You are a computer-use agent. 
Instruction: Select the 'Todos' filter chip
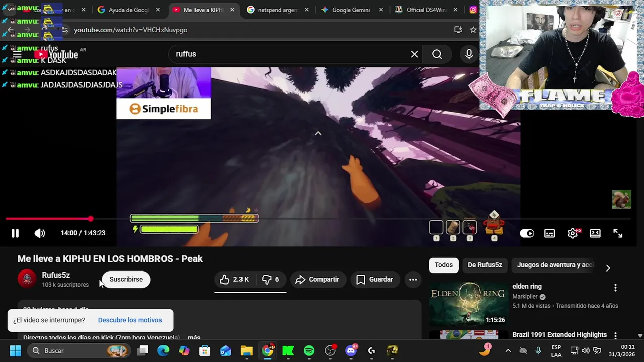point(444,265)
